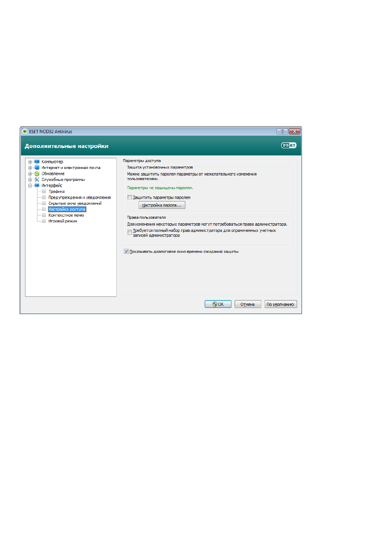Screen dimensions: 392x555
Task: Click the По умолчанию button
Action: click(281, 304)
